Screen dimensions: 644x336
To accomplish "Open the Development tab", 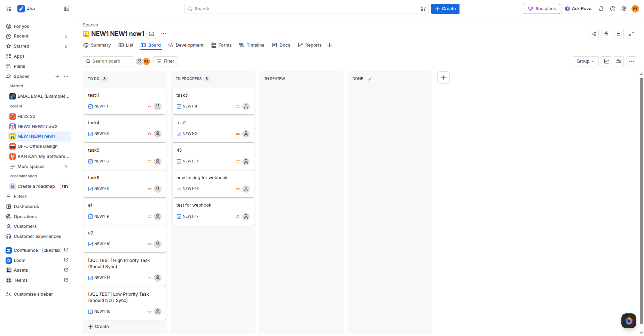I will click(x=186, y=45).
